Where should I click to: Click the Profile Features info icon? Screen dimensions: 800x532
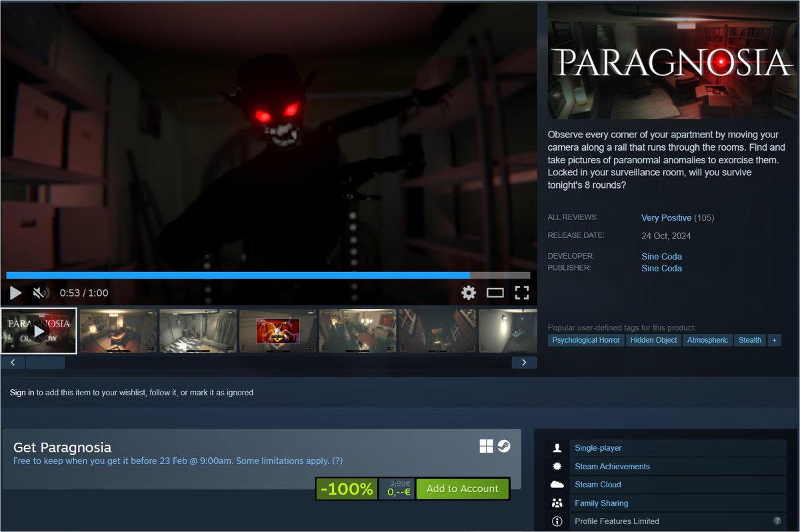[x=557, y=521]
